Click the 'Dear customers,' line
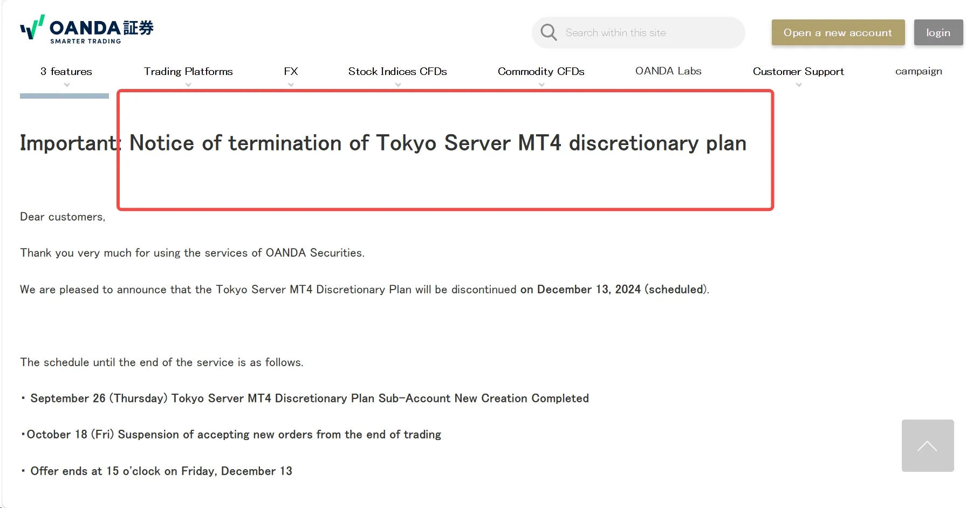 coord(63,217)
